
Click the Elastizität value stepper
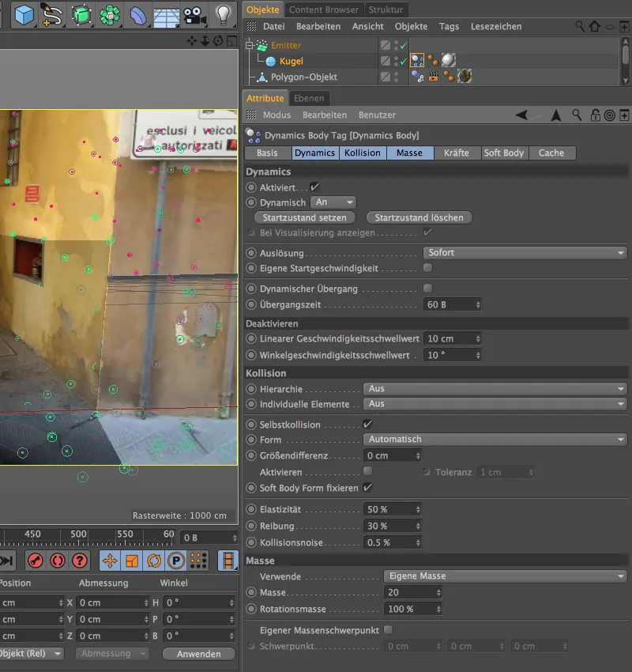coord(417,510)
